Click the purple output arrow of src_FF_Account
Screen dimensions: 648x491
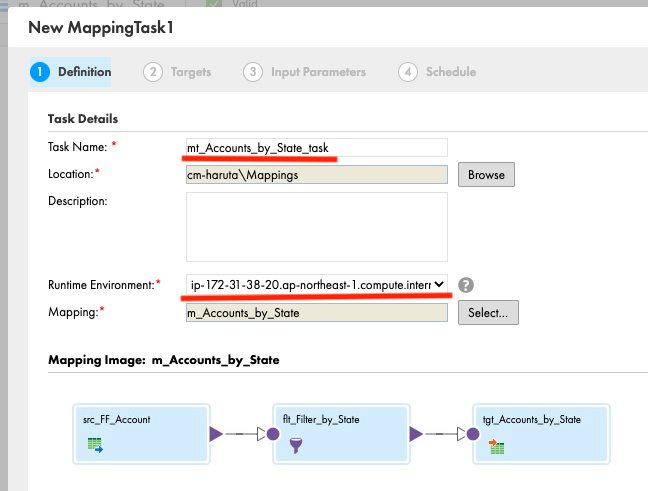tap(216, 434)
